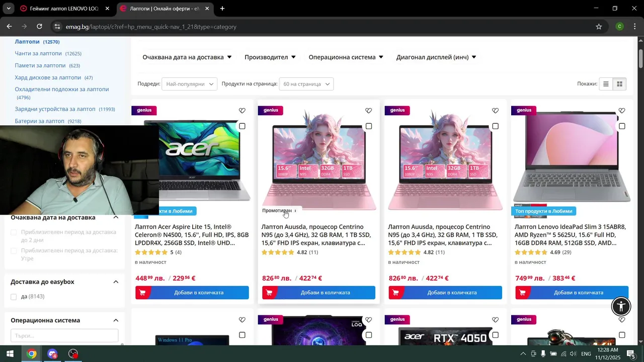Screen dimensions: 644x362
Task: Check compare box on Windows 11 Pro laptop card
Action: pos(242,335)
